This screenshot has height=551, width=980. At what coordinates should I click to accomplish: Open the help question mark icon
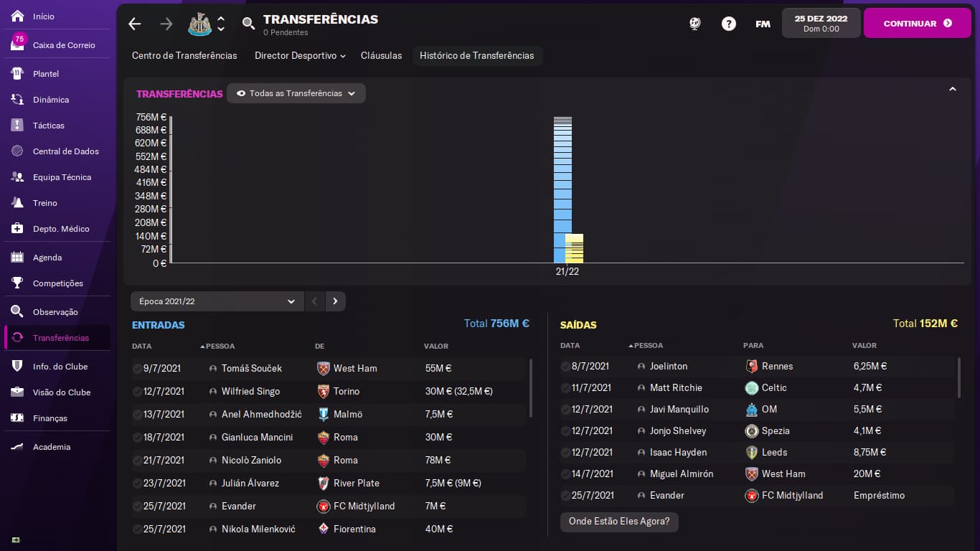point(729,24)
